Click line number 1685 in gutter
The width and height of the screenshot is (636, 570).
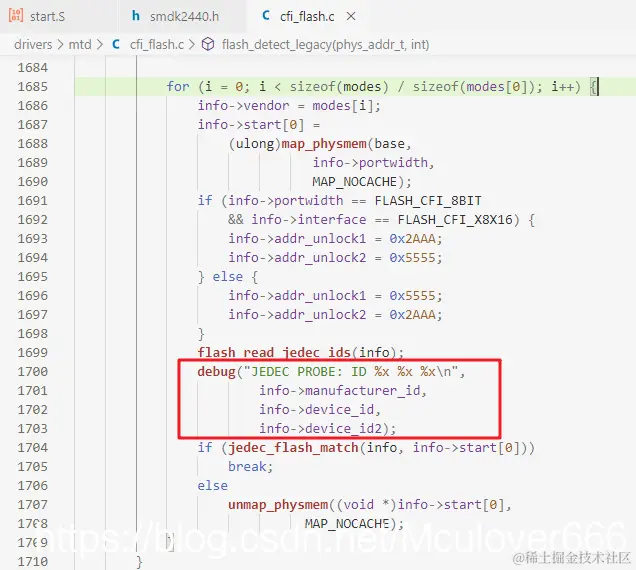point(32,86)
